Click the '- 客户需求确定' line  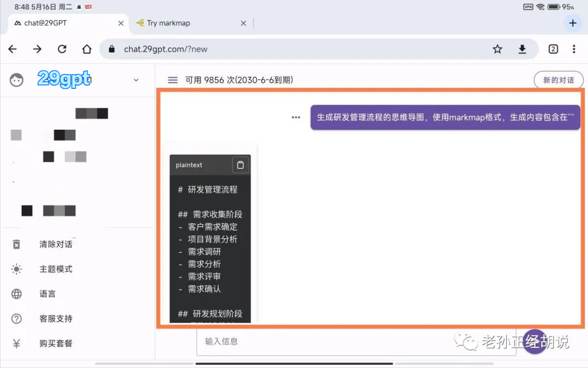click(208, 227)
